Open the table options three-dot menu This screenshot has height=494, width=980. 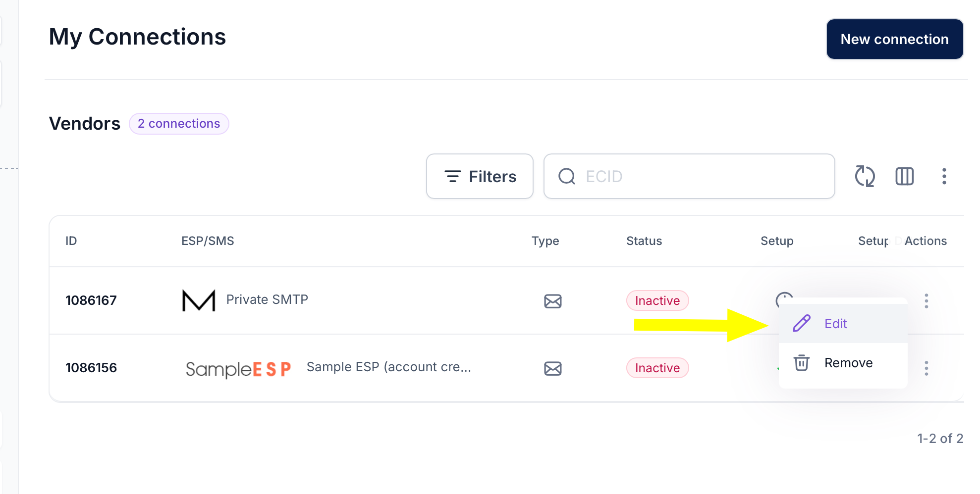pos(944,176)
